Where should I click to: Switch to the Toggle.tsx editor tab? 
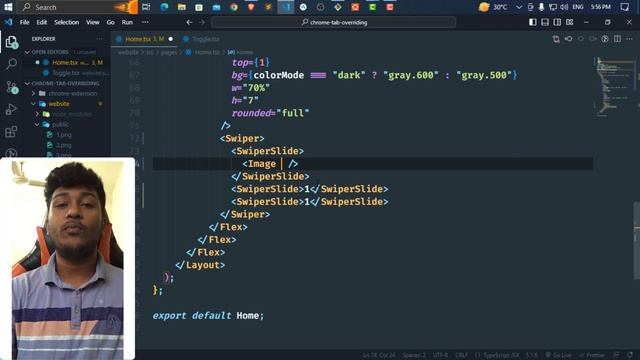202,39
